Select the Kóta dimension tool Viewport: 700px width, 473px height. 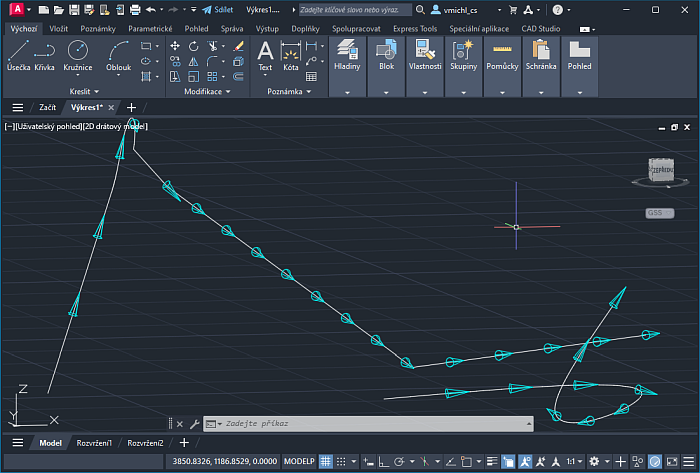point(291,54)
